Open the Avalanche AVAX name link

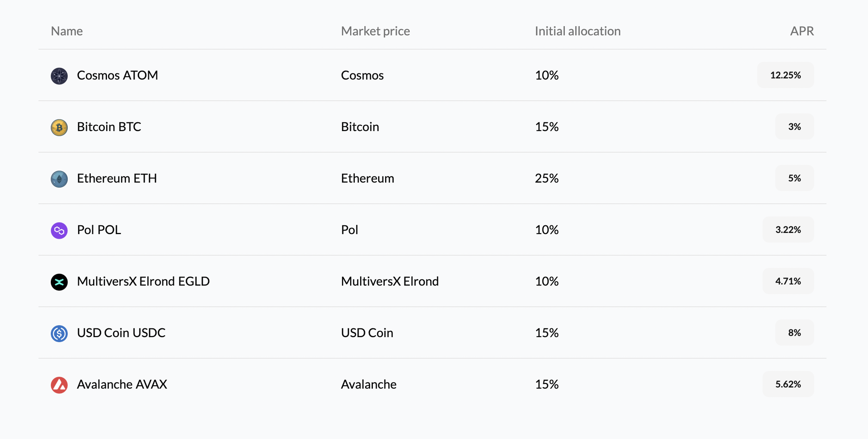point(122,384)
